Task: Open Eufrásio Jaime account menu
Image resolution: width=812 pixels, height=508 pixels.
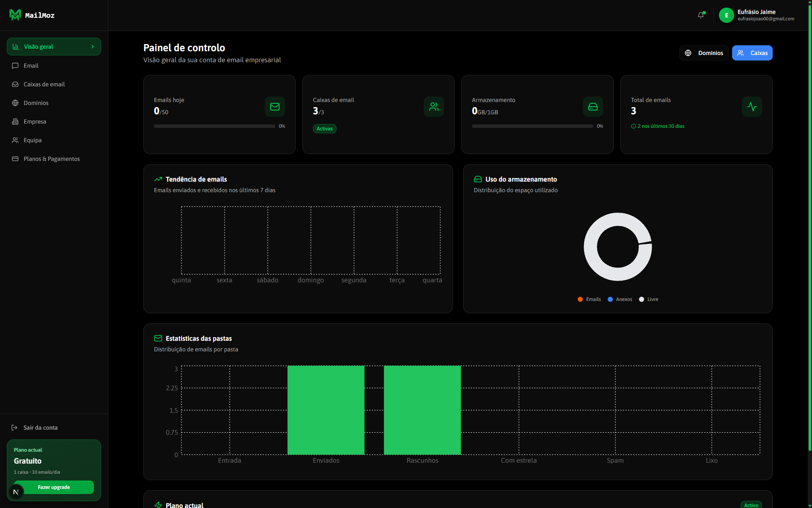Action: (757, 15)
